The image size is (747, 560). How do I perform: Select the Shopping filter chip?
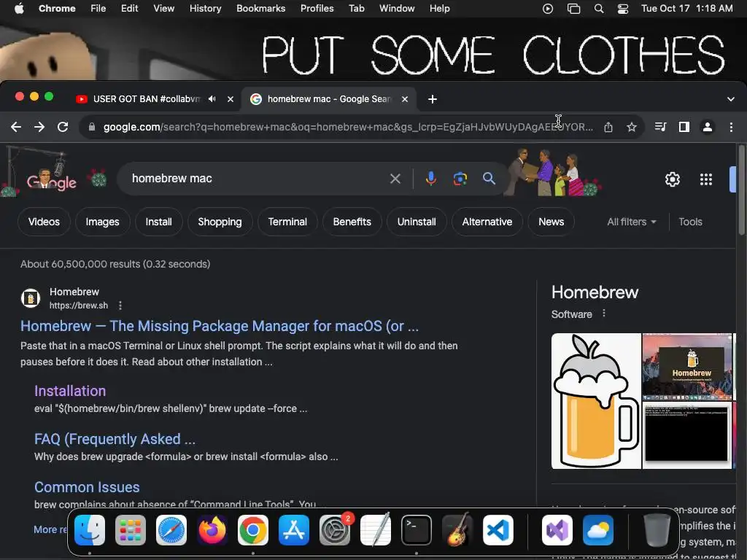pyautogui.click(x=220, y=222)
